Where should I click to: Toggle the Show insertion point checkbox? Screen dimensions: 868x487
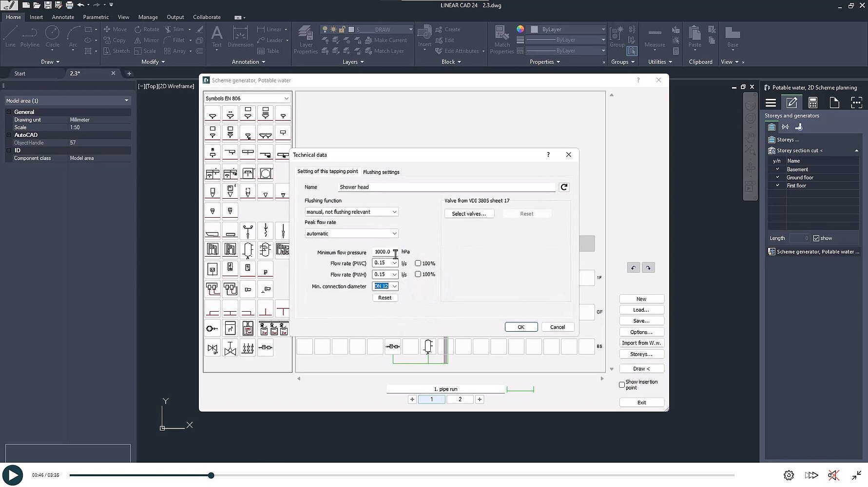[x=622, y=385]
